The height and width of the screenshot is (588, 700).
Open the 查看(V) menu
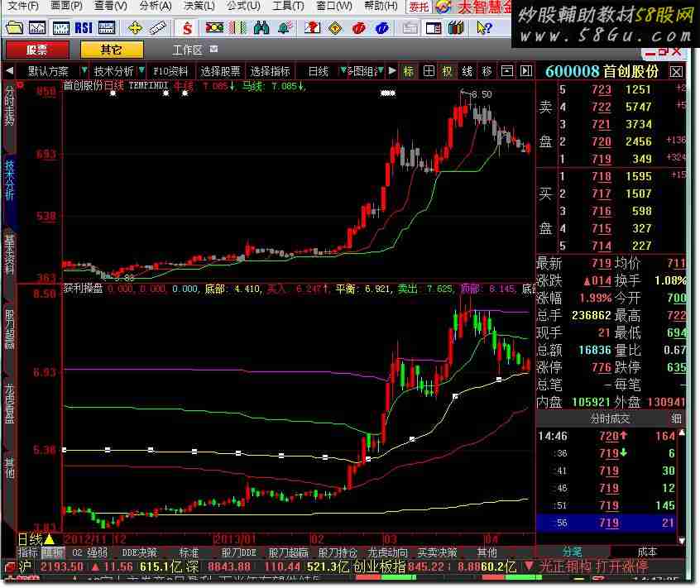[111, 7]
